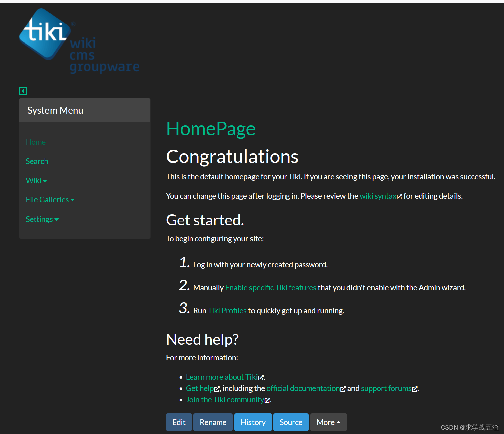
Task: Click the Edit button
Action: click(179, 422)
